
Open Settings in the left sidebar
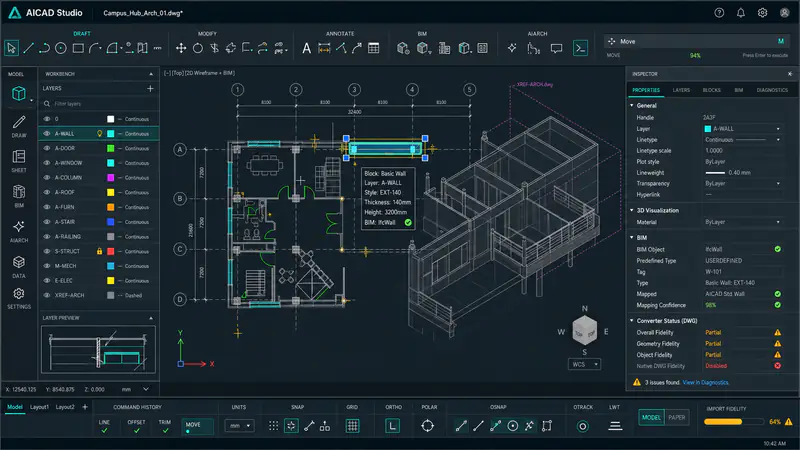19,298
